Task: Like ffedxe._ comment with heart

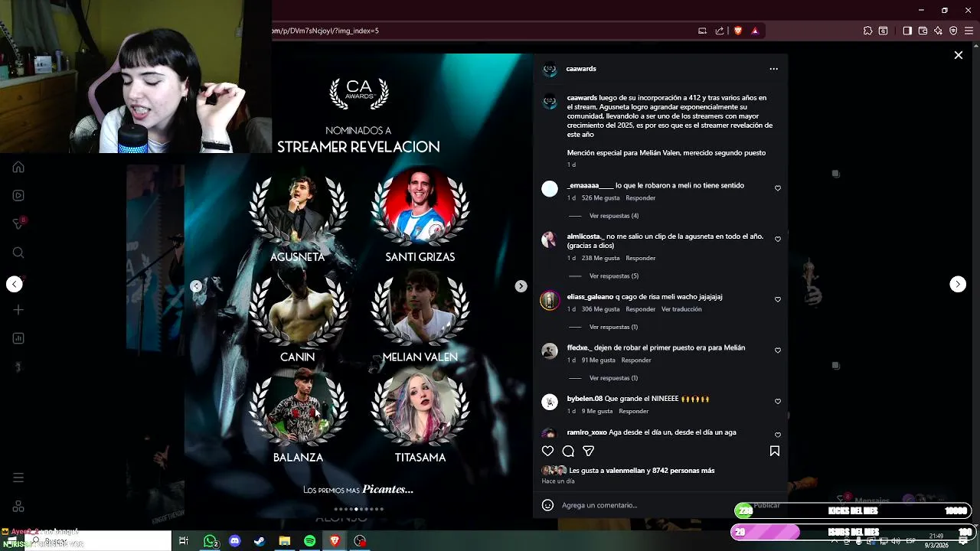Action: tap(777, 350)
